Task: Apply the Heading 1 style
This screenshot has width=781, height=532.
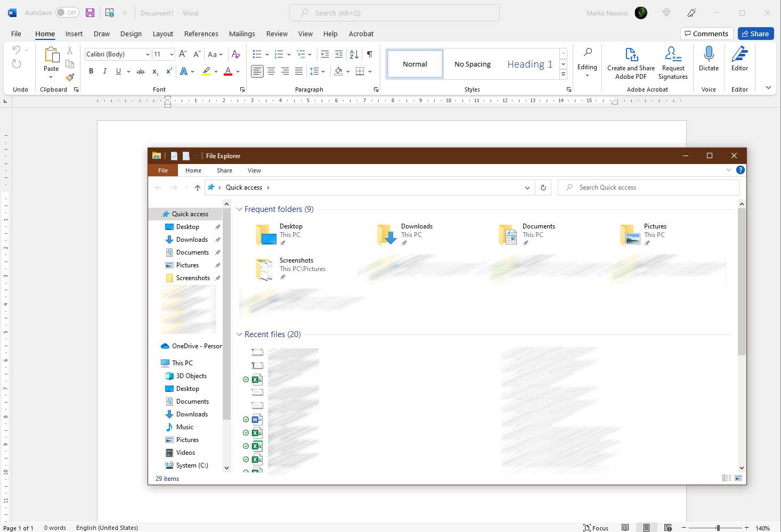Action: pos(530,63)
